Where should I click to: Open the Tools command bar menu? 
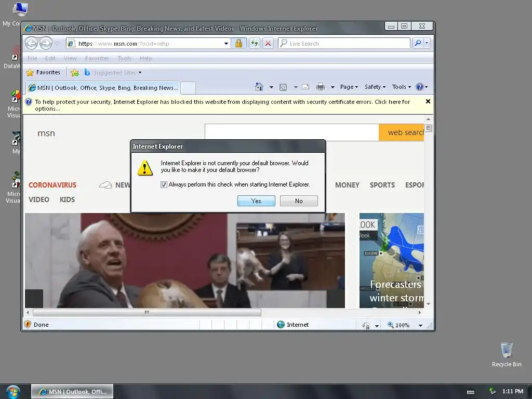402,87
